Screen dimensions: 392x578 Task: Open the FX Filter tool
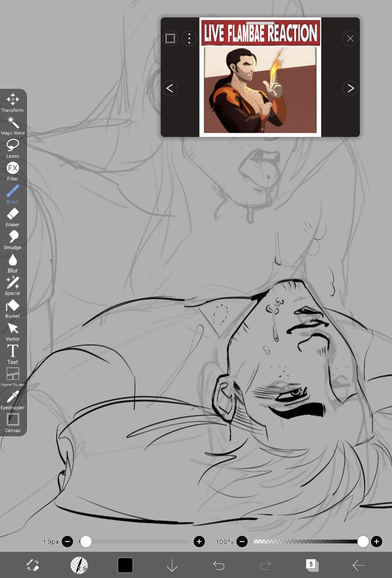click(13, 172)
